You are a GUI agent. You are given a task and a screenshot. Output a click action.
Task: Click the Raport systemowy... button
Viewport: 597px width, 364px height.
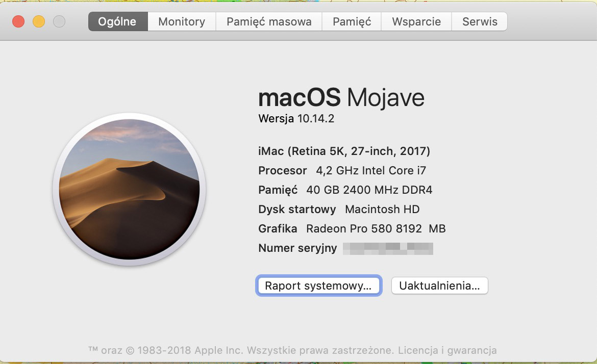tap(318, 285)
